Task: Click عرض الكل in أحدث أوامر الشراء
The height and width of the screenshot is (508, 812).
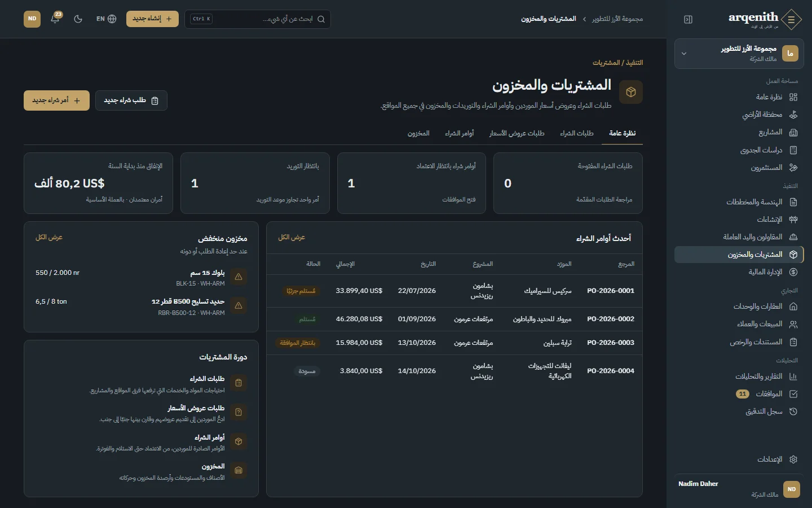Action: 292,238
